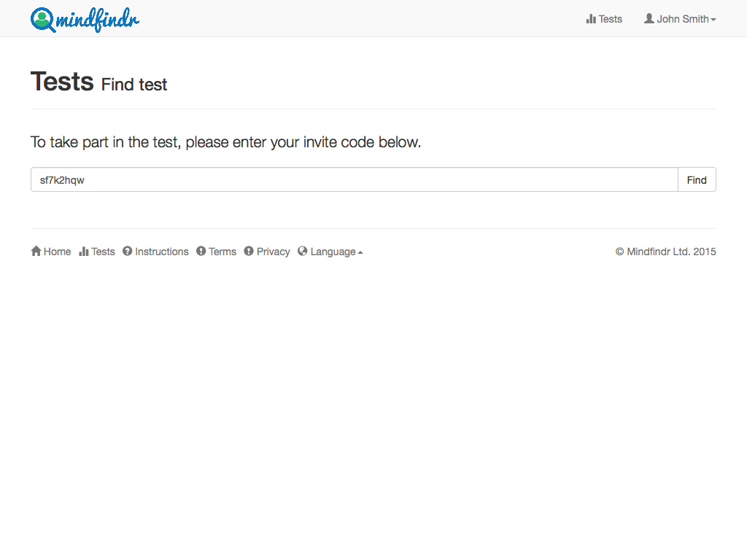
Task: Go to Tests in the top navigation
Action: coord(604,19)
